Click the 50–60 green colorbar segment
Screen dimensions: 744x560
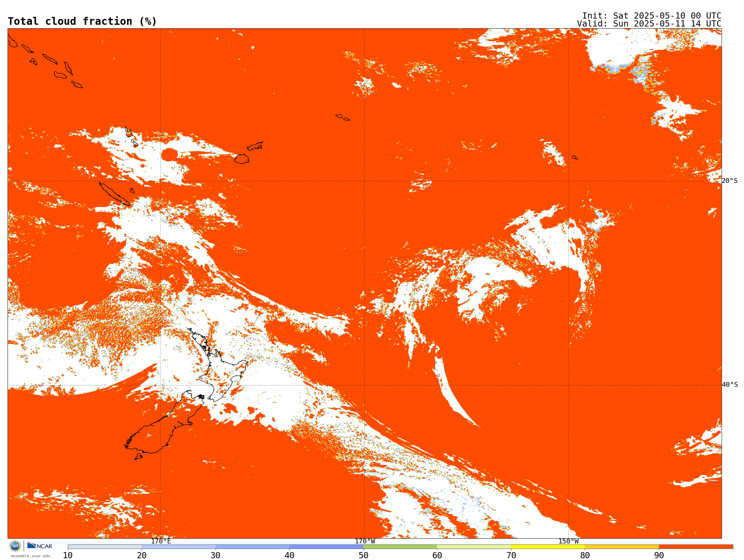pyautogui.click(x=400, y=547)
